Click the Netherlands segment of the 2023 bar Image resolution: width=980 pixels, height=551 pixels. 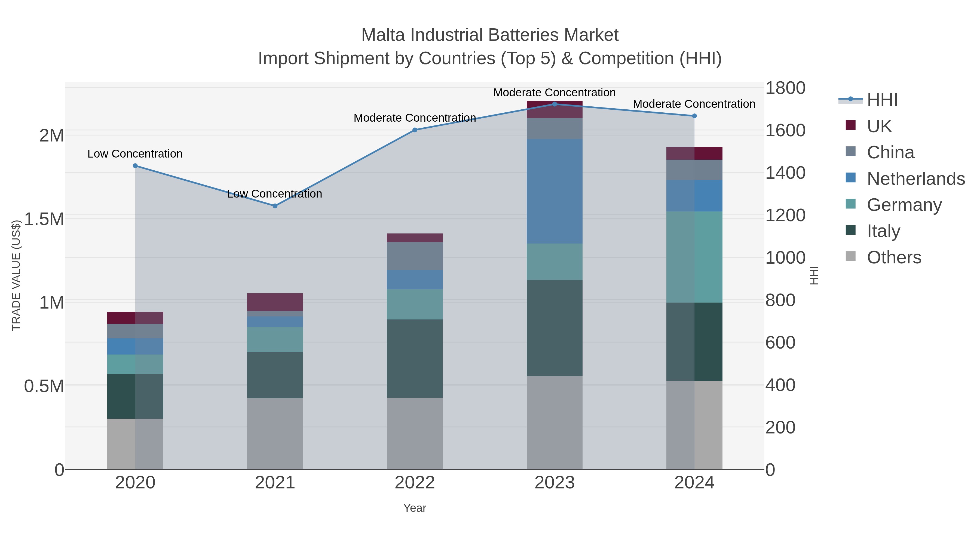pos(555,191)
